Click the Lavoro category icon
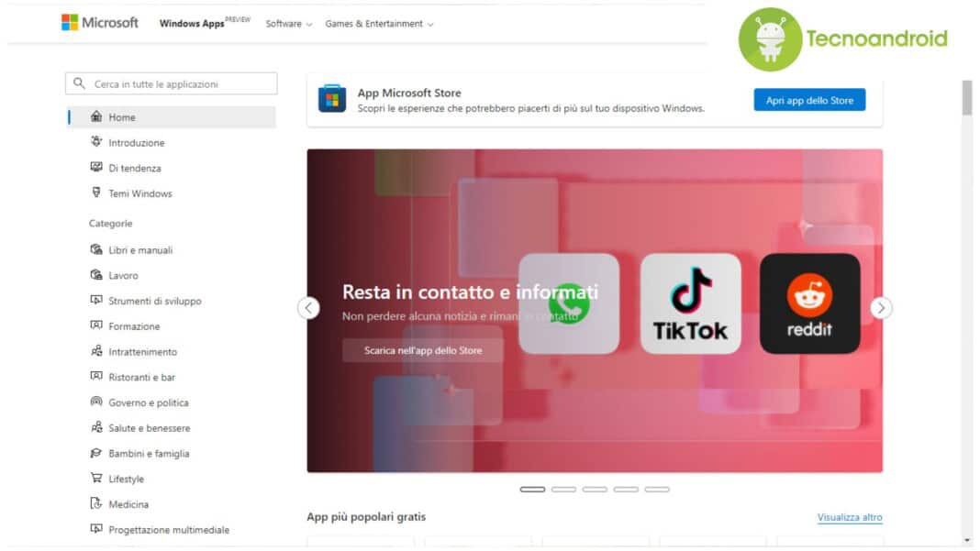This screenshot has height=551, width=980. (96, 275)
